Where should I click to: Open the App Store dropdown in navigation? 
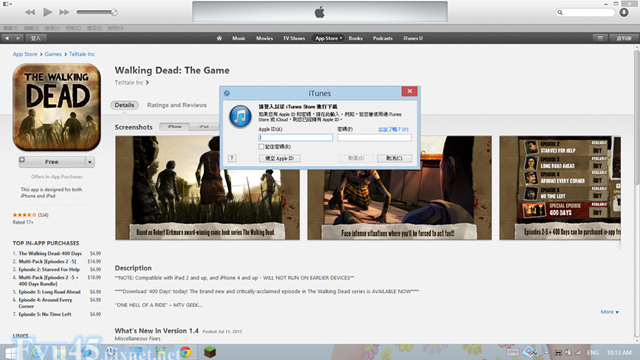(x=328, y=38)
